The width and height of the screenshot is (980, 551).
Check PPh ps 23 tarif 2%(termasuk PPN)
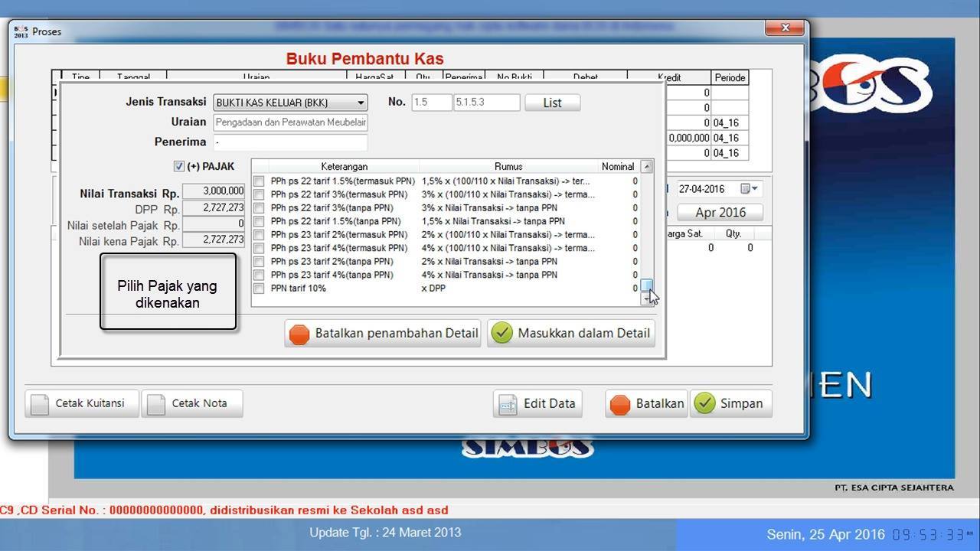(259, 235)
